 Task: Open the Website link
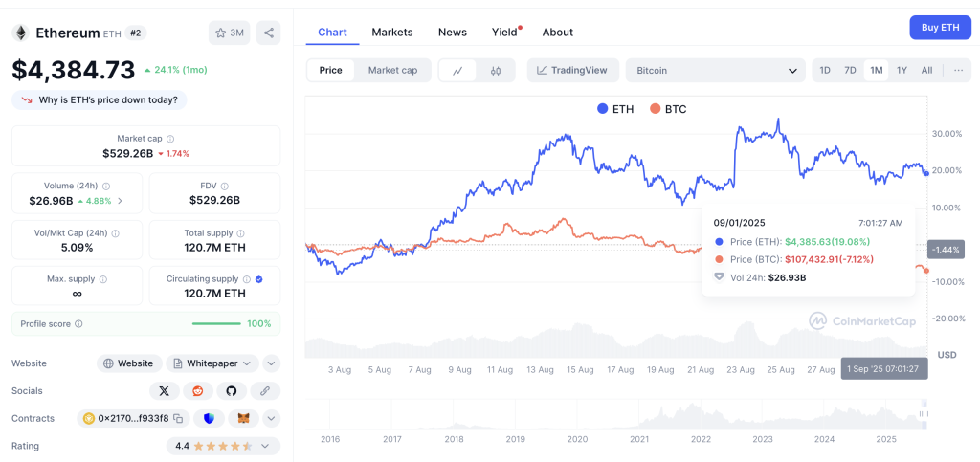point(129,363)
